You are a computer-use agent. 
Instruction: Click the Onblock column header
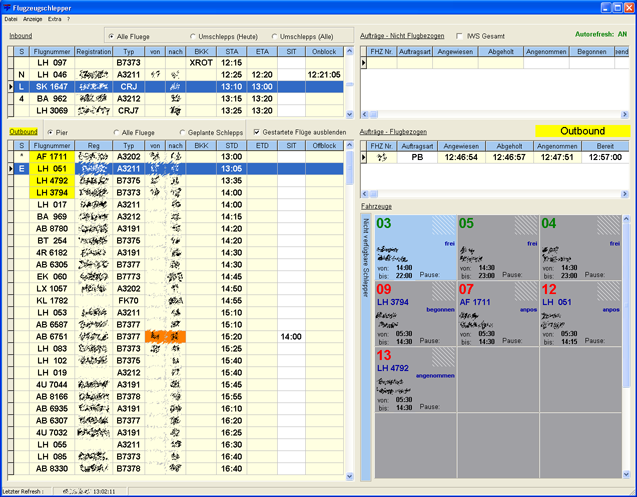324,52
